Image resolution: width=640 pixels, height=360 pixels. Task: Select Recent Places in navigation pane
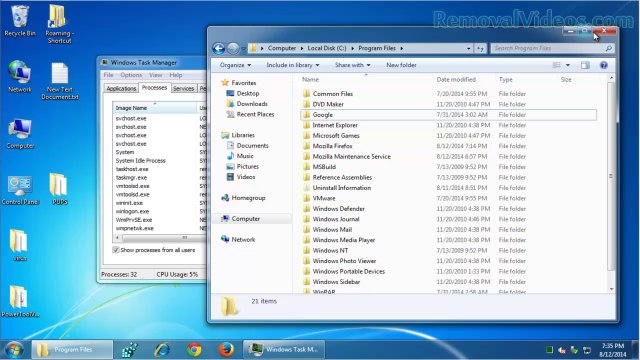click(x=255, y=115)
